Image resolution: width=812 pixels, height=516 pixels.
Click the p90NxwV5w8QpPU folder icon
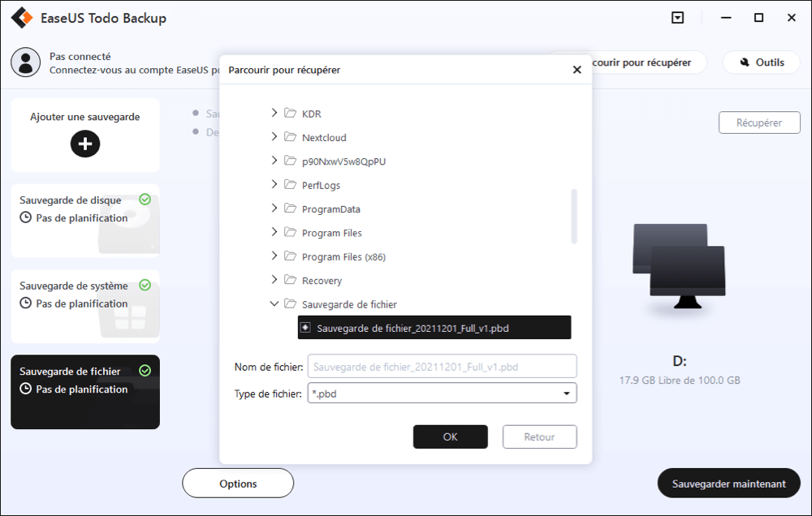[x=290, y=161]
